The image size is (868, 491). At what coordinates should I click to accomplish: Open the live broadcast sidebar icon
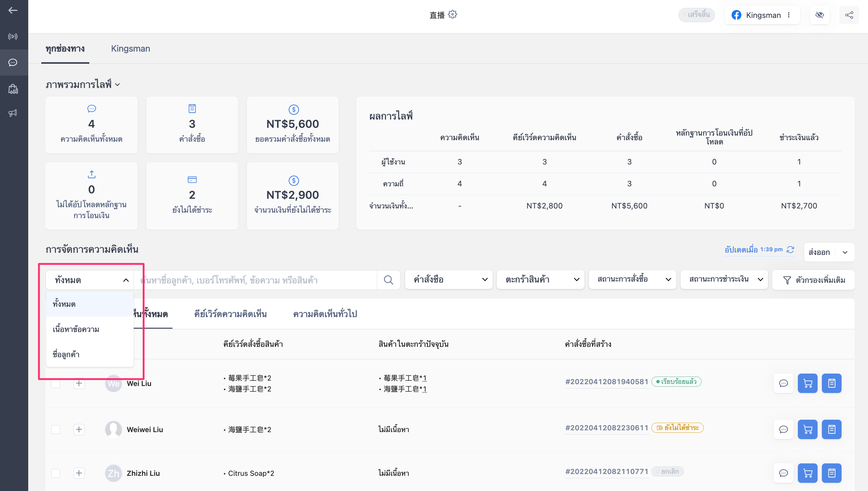(x=13, y=36)
